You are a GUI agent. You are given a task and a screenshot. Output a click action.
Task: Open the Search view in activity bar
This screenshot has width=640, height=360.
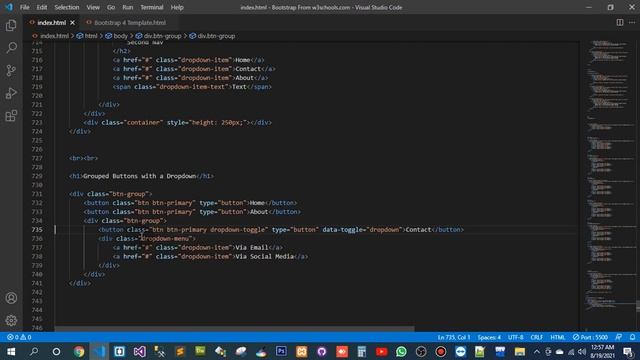11,48
